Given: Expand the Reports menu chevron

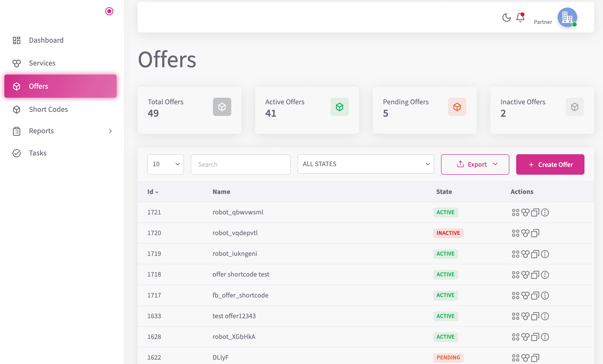Looking at the screenshot, I should (111, 131).
